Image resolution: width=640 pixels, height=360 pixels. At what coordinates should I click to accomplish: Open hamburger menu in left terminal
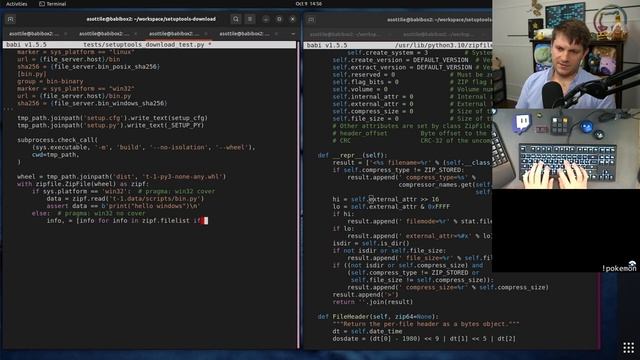pos(250,19)
